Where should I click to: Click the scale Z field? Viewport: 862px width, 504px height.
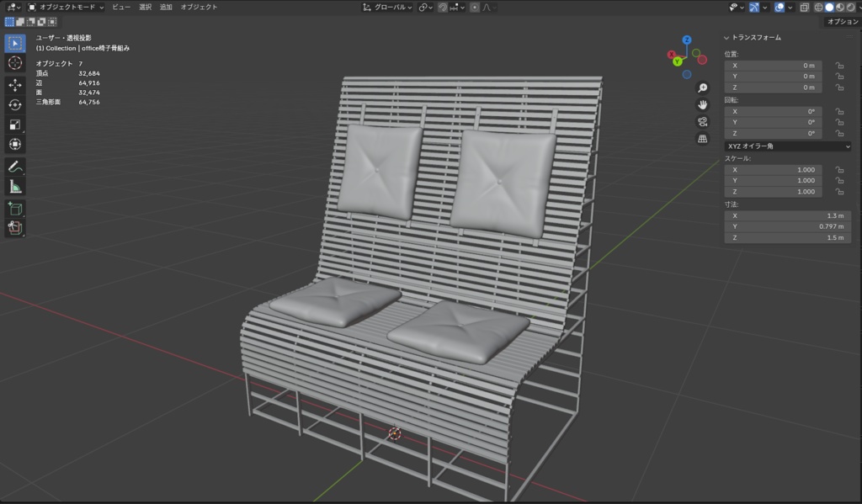[x=773, y=192]
